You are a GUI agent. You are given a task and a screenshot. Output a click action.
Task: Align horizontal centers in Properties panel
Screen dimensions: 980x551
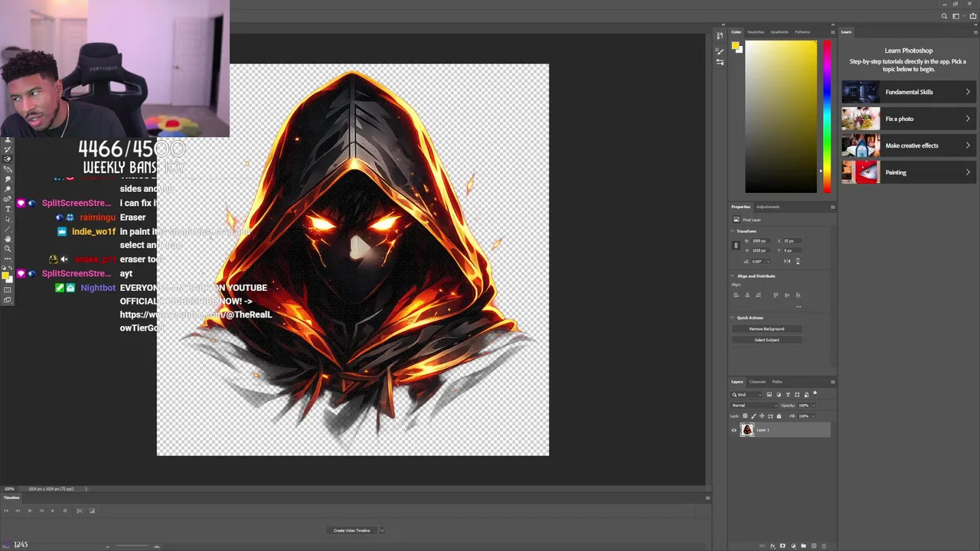[747, 295]
